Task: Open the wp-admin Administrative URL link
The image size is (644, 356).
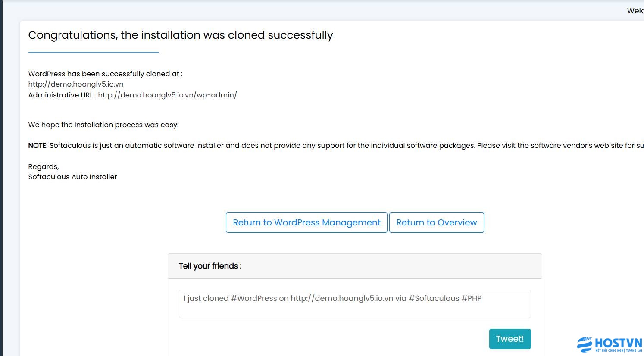Action: (167, 95)
